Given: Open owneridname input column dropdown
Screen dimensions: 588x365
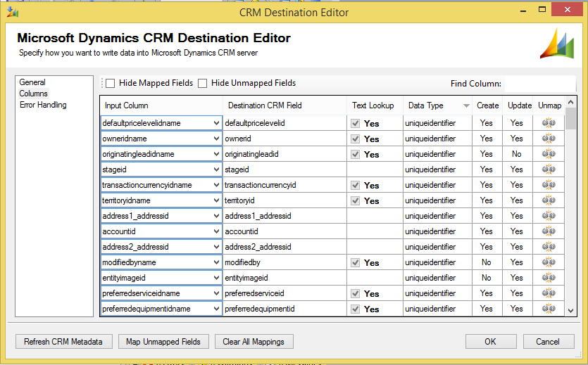Looking at the screenshot, I should click(216, 139).
